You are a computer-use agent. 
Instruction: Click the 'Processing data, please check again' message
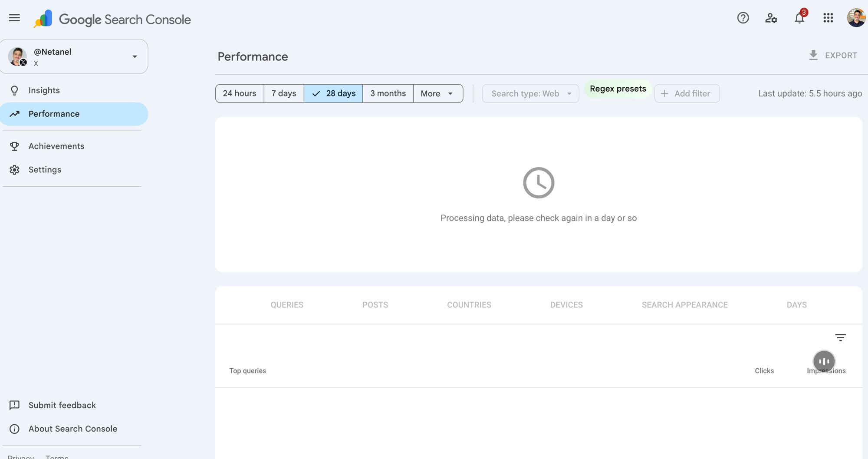[x=539, y=218]
